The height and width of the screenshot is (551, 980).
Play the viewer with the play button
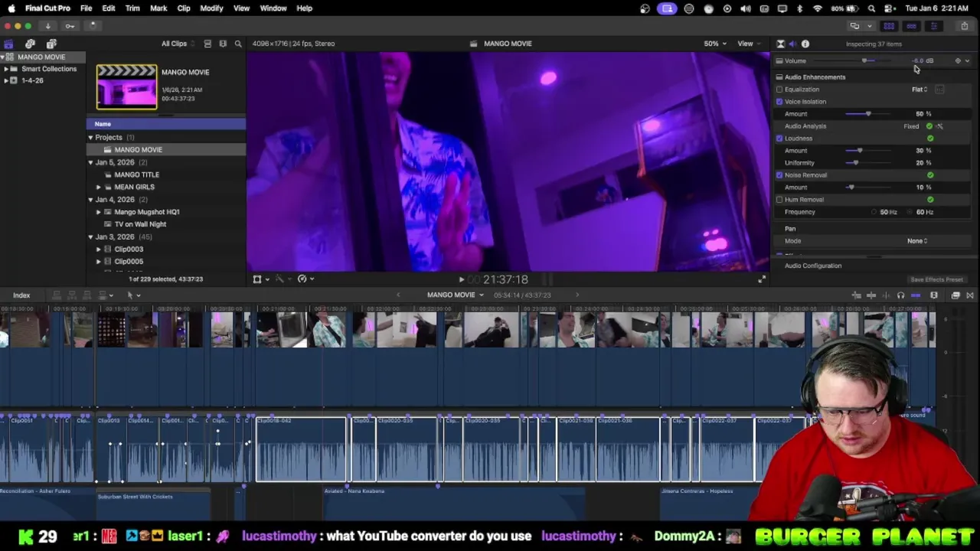point(461,280)
